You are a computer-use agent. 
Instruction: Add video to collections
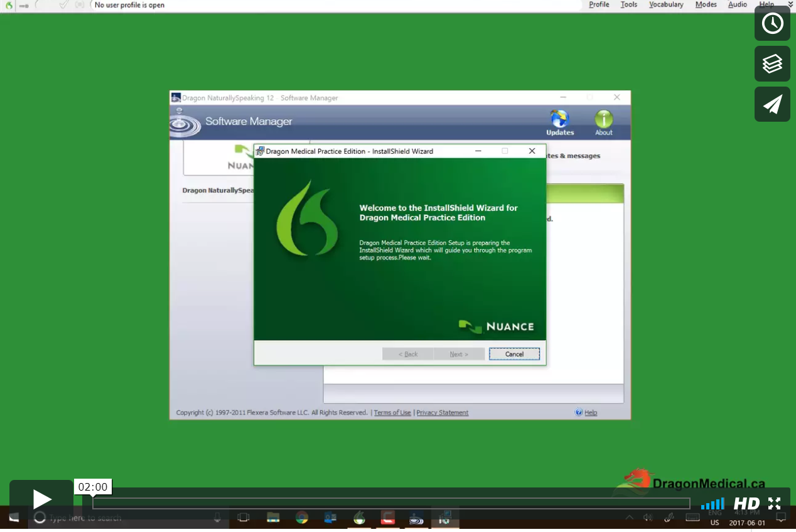pos(772,64)
